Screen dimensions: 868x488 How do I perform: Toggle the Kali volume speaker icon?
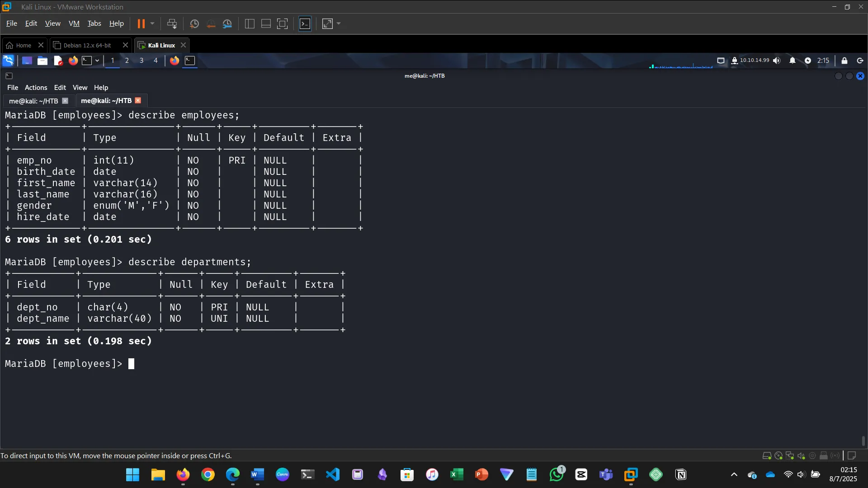tap(777, 61)
